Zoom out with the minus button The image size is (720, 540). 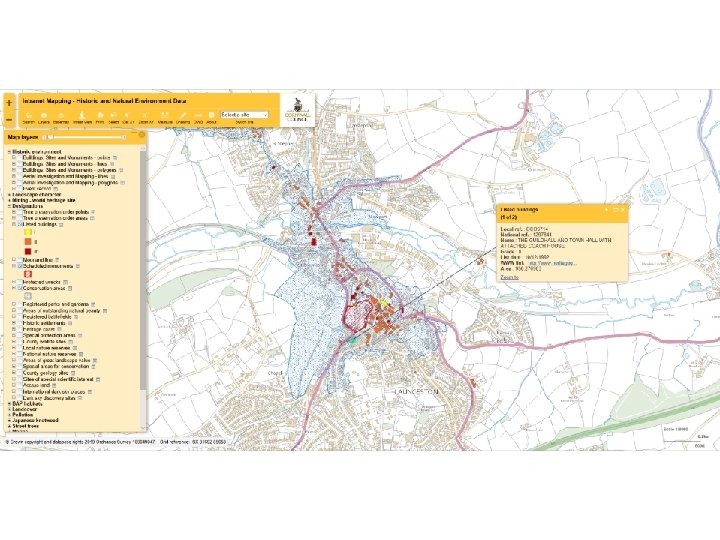pos(9,120)
